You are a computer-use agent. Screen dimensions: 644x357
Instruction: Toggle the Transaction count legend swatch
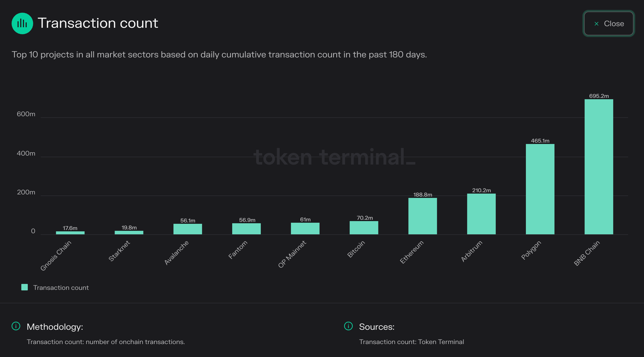pyautogui.click(x=25, y=287)
